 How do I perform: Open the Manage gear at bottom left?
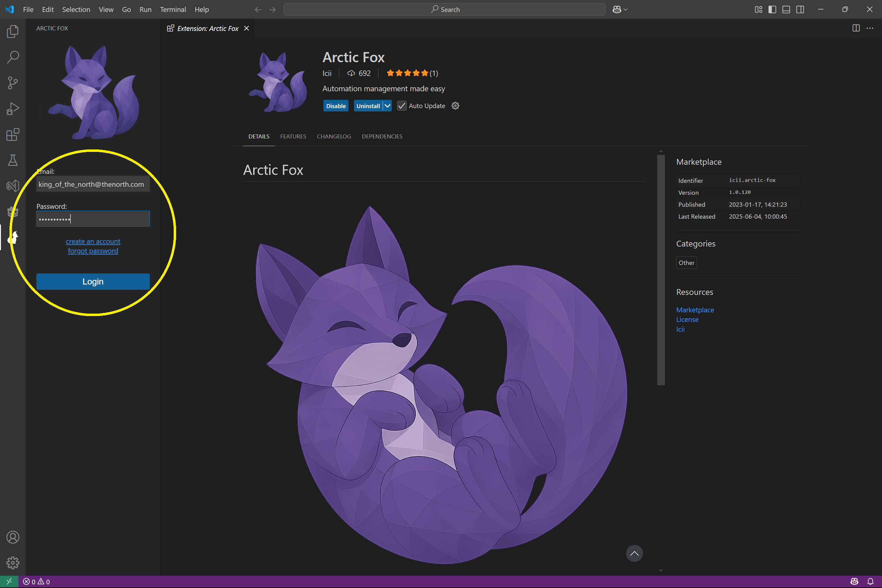pos(13,563)
